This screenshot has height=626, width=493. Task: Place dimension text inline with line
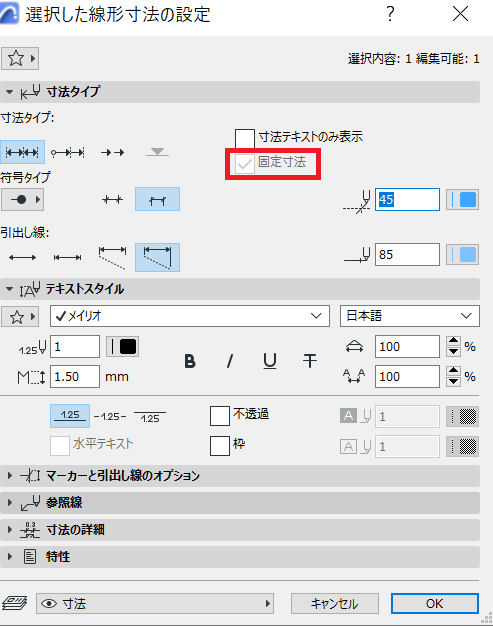click(x=110, y=416)
